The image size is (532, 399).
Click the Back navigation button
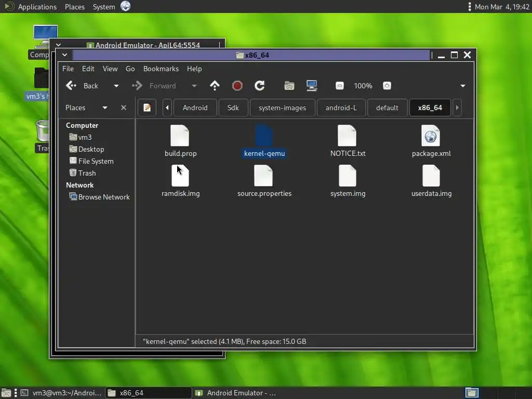coord(82,86)
